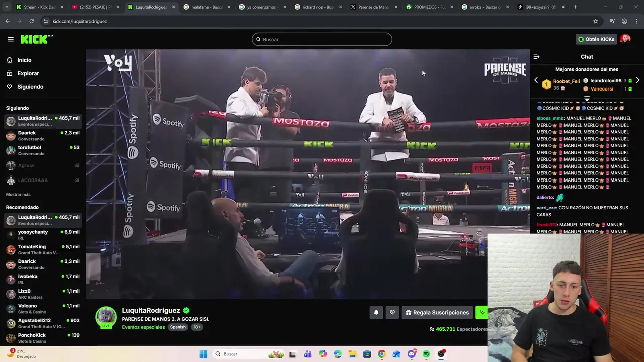Switch to soydairi TikTok tab
Screen dimensions: 644x362
click(x=540, y=7)
